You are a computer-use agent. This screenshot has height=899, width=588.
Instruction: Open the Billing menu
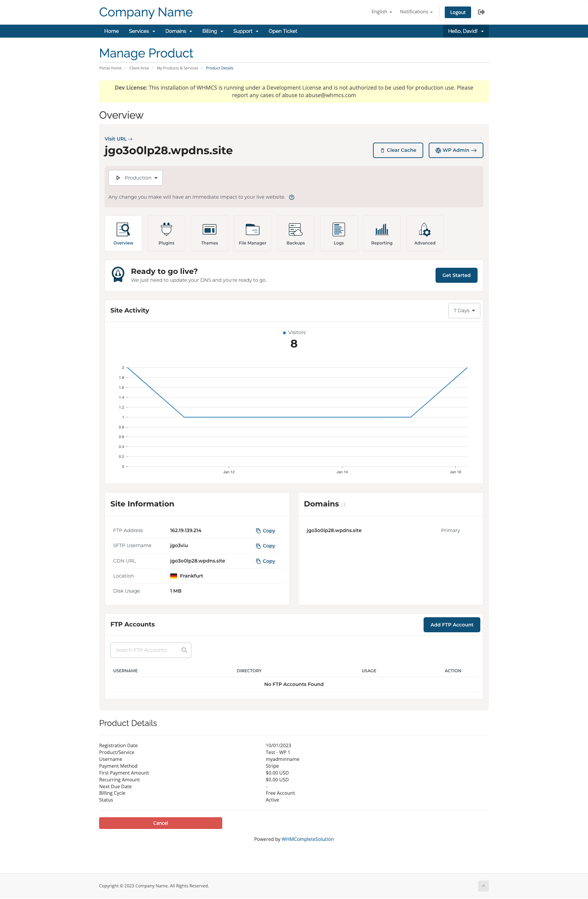click(x=213, y=31)
